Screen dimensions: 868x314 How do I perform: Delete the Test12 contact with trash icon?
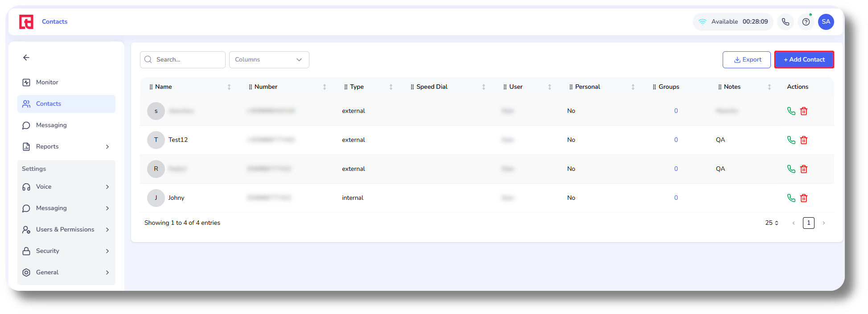click(804, 140)
